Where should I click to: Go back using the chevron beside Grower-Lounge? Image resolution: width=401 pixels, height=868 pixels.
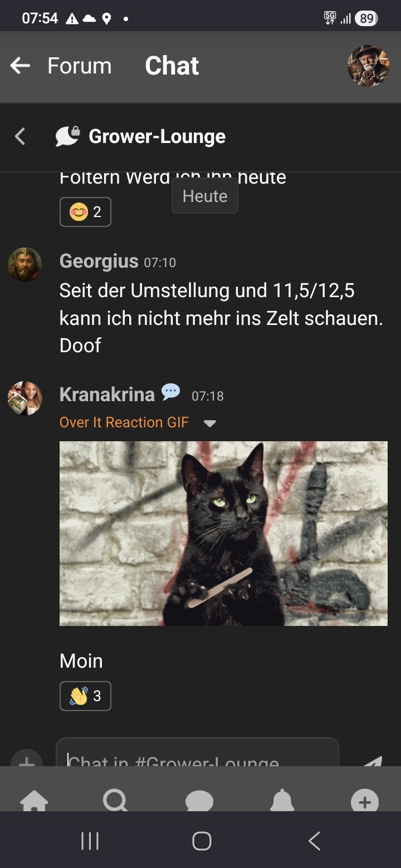pos(20,136)
